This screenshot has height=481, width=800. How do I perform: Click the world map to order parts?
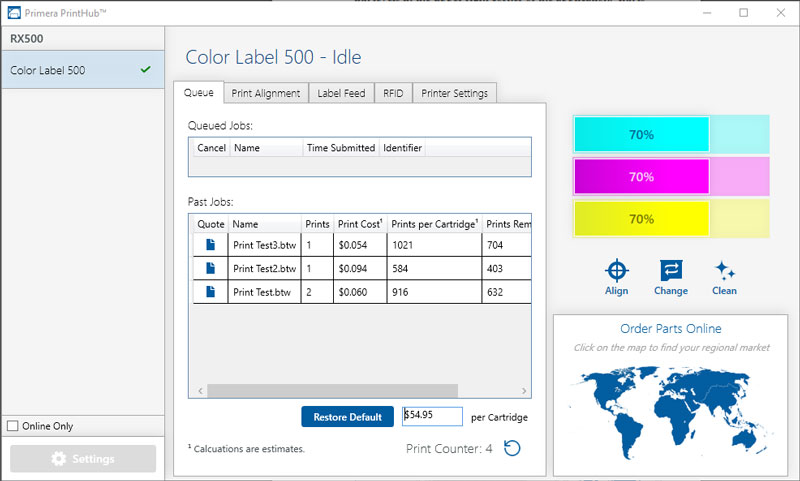click(671, 411)
